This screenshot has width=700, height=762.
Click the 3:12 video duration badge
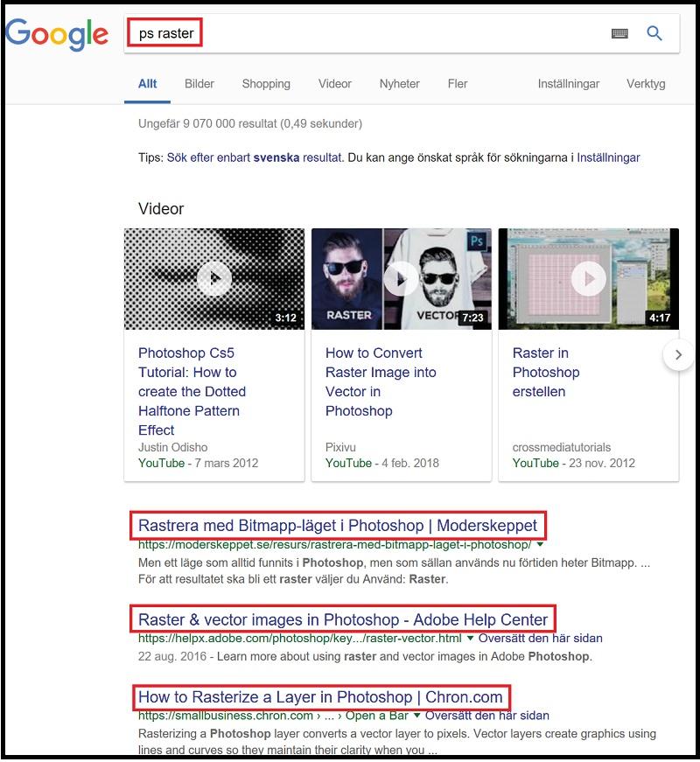pos(286,318)
